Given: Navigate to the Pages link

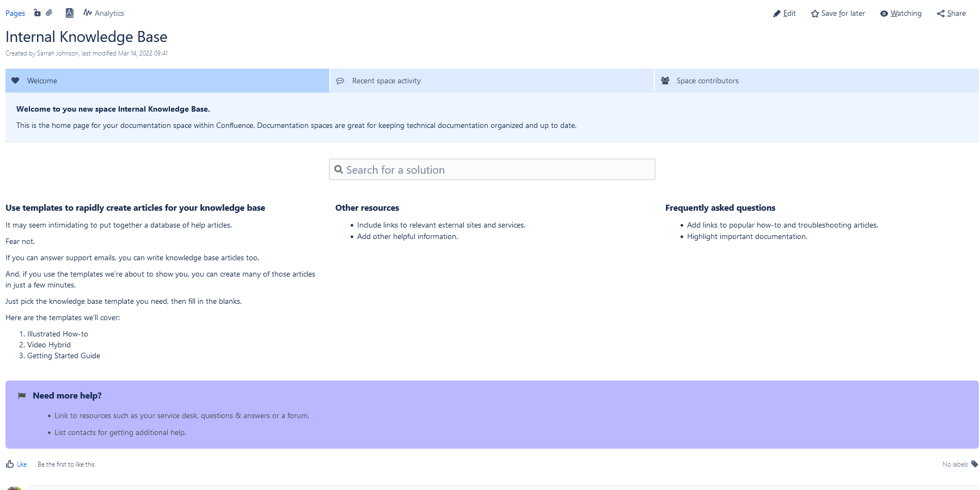Looking at the screenshot, I should point(15,13).
